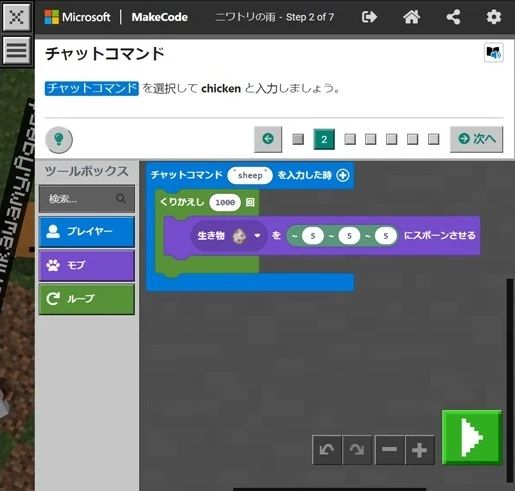Edit the sheep chat command text
The width and height of the screenshot is (515, 491).
tap(250, 175)
